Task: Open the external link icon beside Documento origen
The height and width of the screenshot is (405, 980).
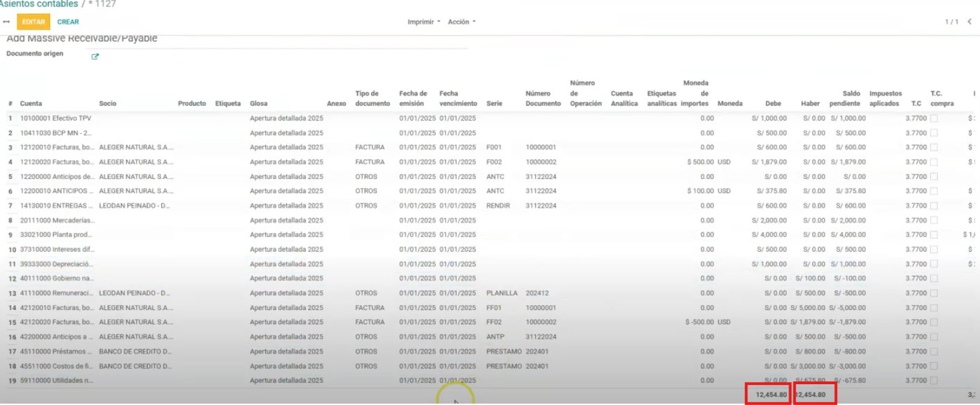Action: (x=95, y=57)
